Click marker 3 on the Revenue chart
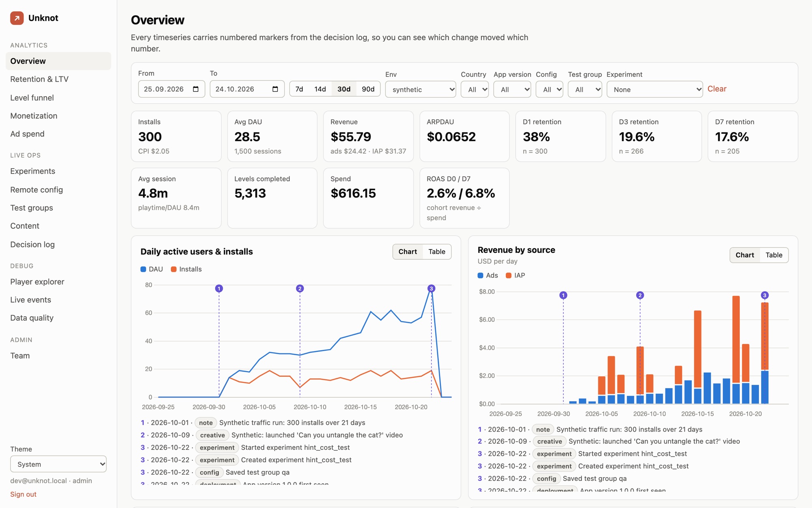 [x=764, y=295]
